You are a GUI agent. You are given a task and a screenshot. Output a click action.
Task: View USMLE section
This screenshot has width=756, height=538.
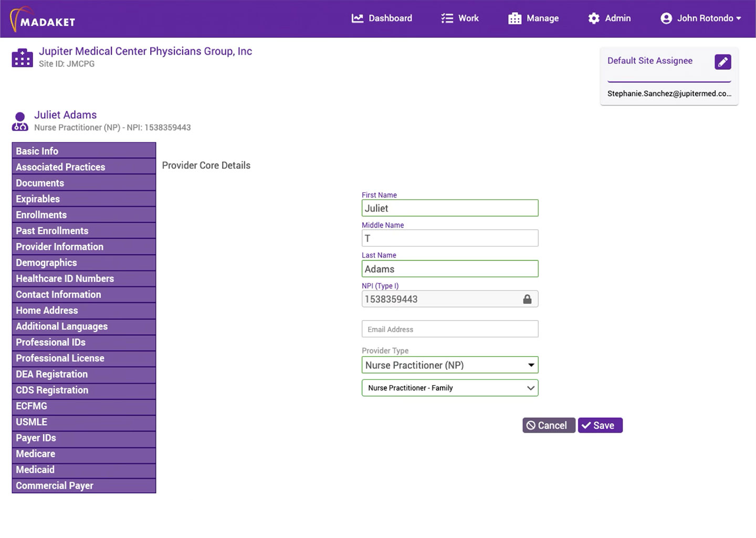(x=84, y=422)
